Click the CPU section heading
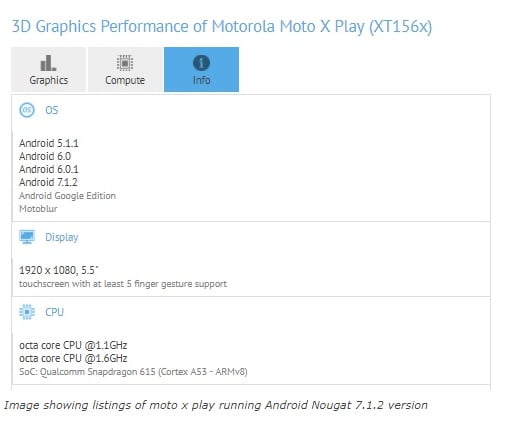 point(54,312)
